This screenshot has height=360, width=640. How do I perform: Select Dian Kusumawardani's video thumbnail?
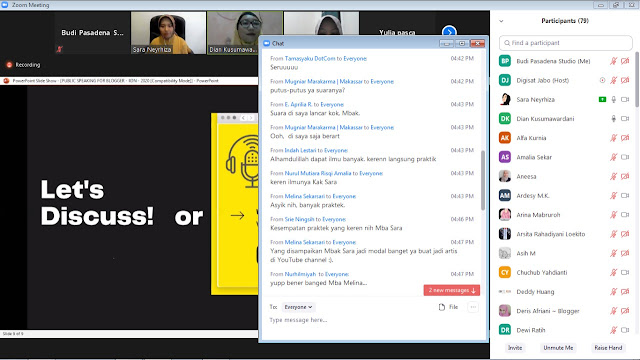(245, 33)
